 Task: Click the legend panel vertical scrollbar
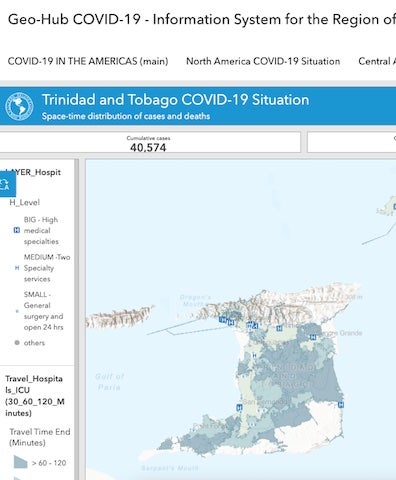click(77, 319)
